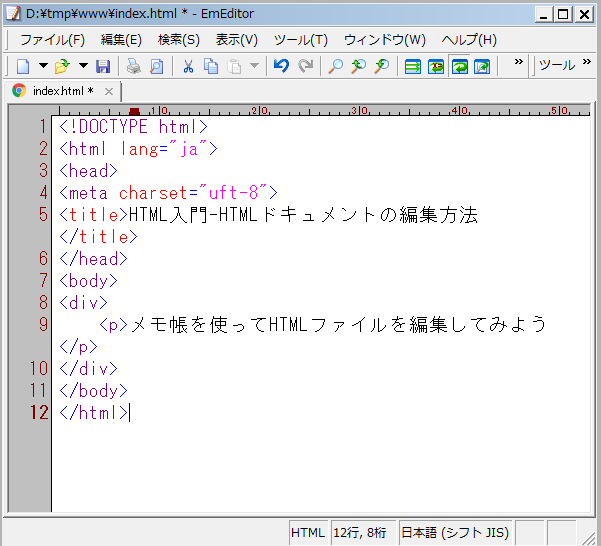The height and width of the screenshot is (546, 601).
Task: Toggle the active Wrap by Window icon
Action: [460, 67]
